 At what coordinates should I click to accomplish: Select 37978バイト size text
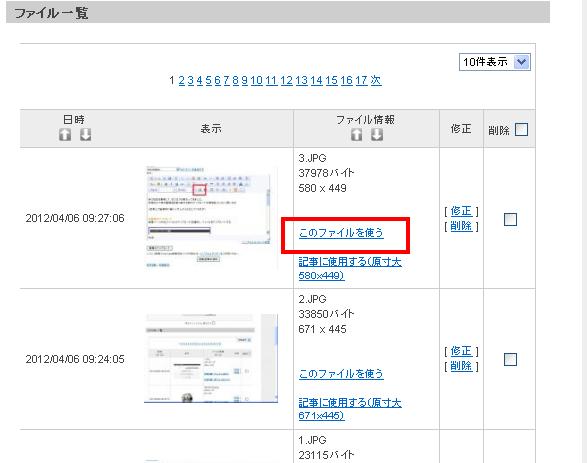[x=326, y=173]
